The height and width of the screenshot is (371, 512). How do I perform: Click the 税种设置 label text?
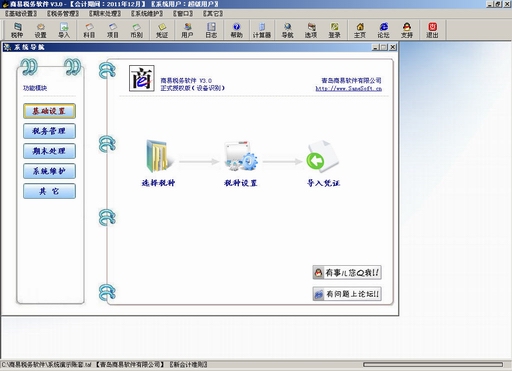coord(241,183)
